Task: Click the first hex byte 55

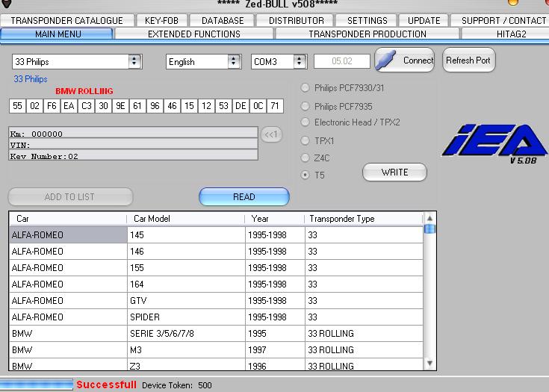Action: (17, 106)
